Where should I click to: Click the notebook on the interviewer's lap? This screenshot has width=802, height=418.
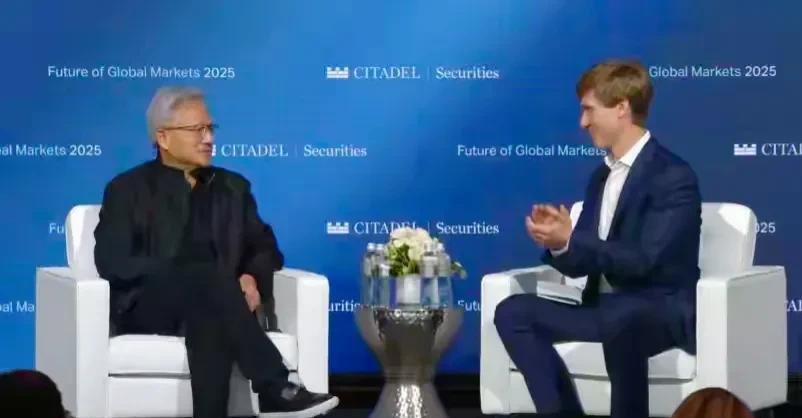[x=561, y=292]
